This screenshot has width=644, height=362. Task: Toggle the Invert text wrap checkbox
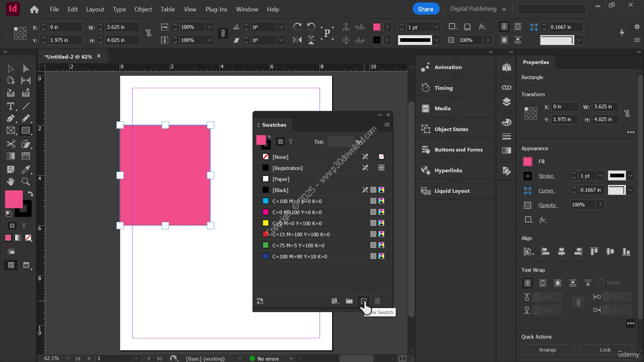[601, 283]
